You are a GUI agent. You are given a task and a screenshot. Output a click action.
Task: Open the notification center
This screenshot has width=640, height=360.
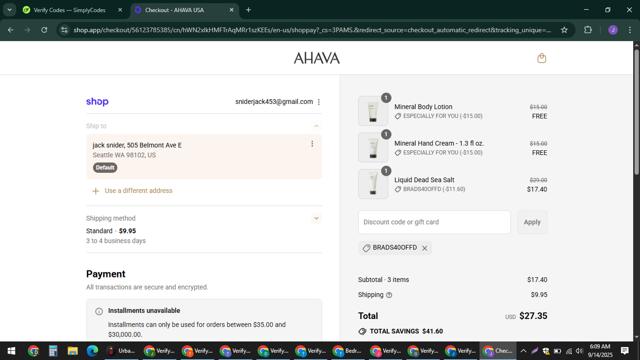[x=624, y=351]
